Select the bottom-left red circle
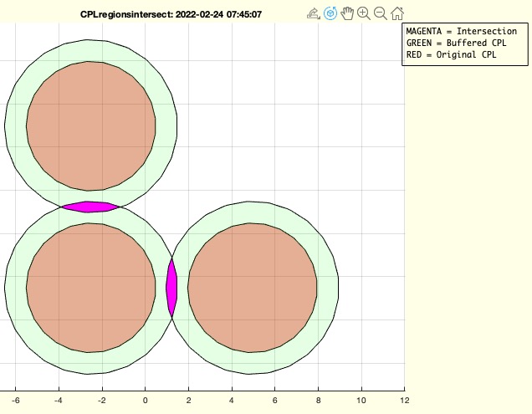The width and height of the screenshot is (532, 414). tap(91, 288)
